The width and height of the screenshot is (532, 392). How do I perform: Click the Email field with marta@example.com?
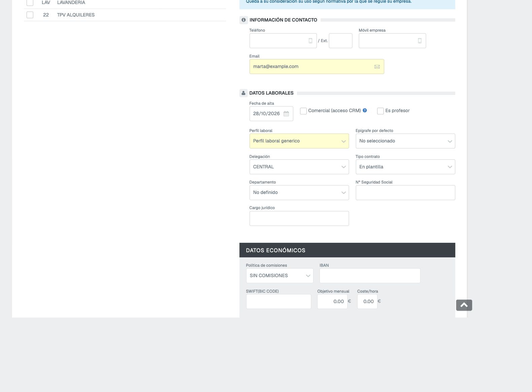(317, 67)
